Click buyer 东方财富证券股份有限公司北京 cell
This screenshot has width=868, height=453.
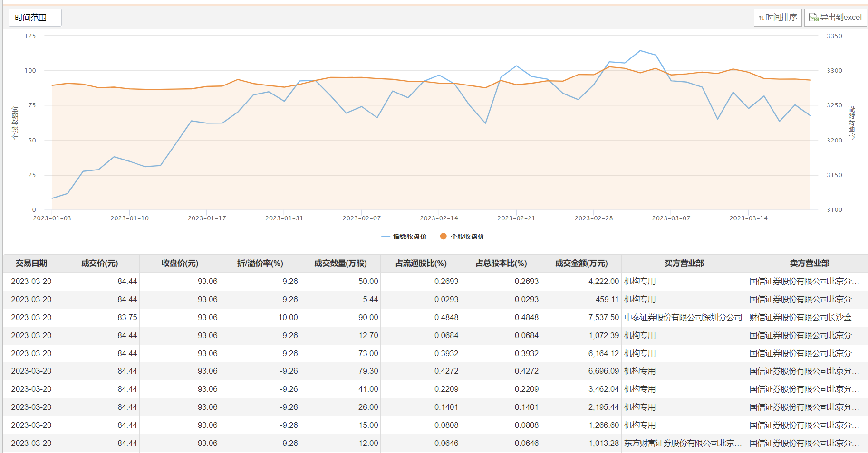coord(683,443)
